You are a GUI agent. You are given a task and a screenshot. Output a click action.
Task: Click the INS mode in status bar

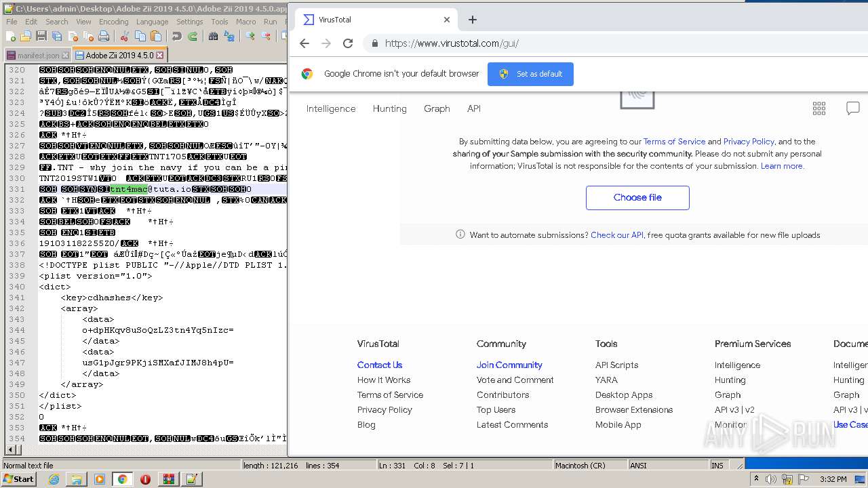coord(717,466)
